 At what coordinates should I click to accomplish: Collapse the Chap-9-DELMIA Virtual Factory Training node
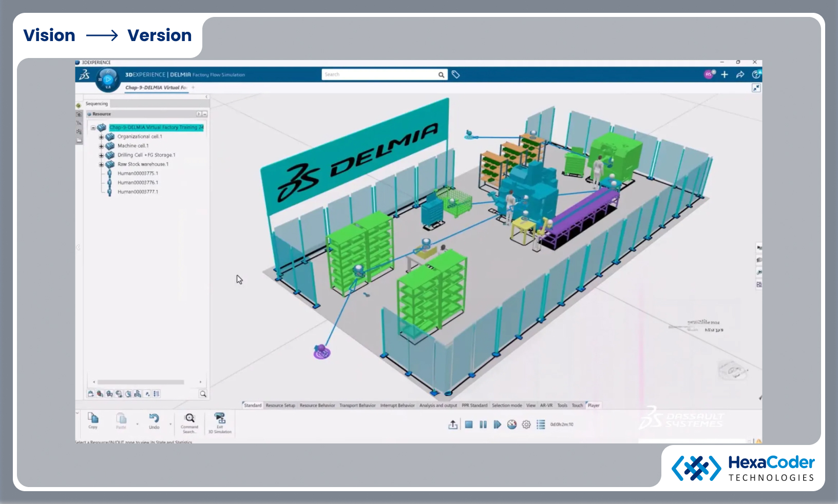pyautogui.click(x=92, y=127)
